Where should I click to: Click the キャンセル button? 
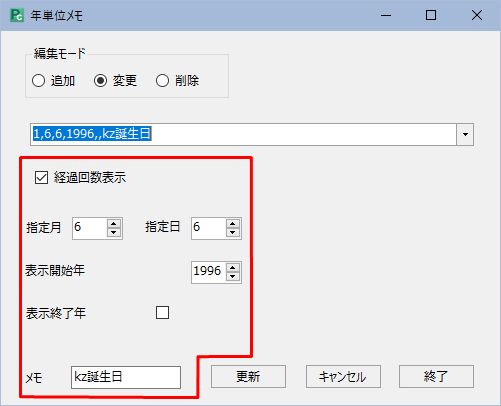click(x=343, y=377)
